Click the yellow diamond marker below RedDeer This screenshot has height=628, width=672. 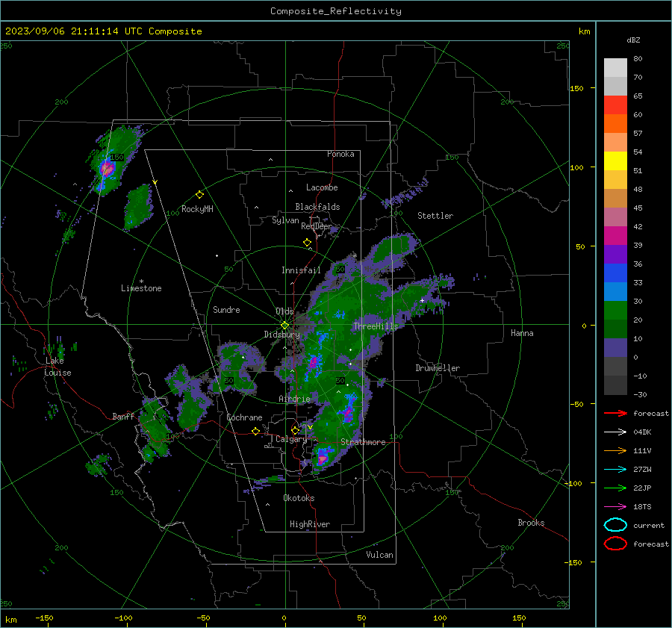308,243
